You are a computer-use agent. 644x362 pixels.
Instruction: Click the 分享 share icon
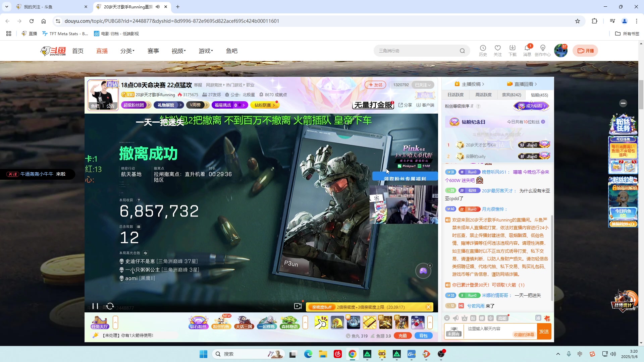(x=405, y=105)
